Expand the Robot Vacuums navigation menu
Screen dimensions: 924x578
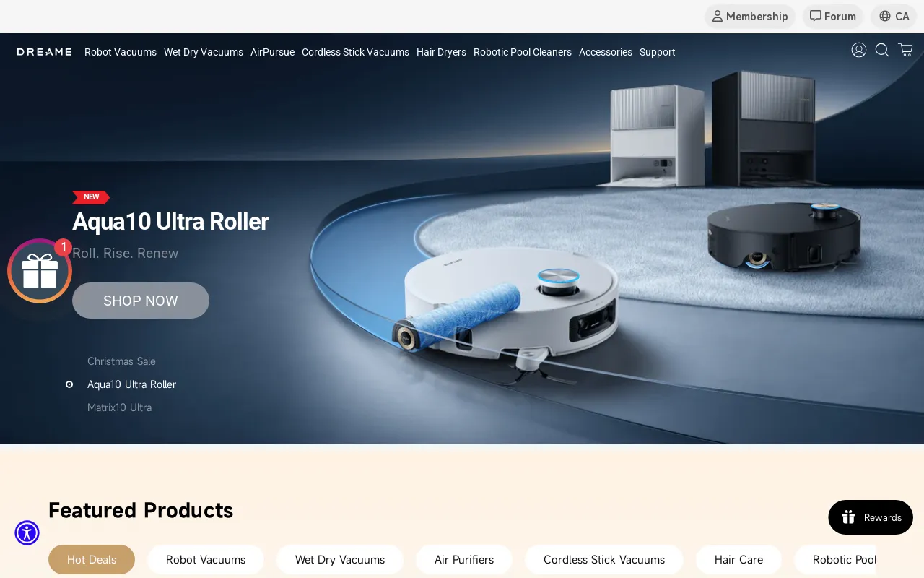pyautogui.click(x=120, y=52)
